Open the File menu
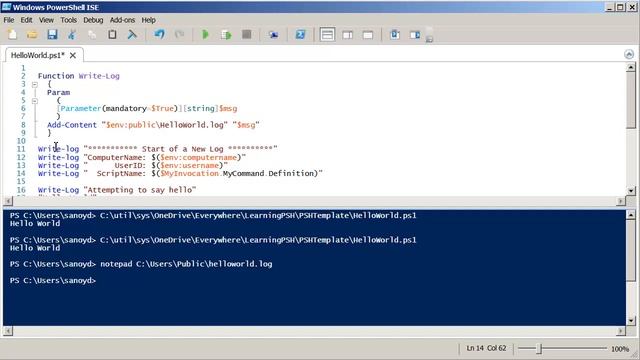The image size is (640, 360). [9, 20]
